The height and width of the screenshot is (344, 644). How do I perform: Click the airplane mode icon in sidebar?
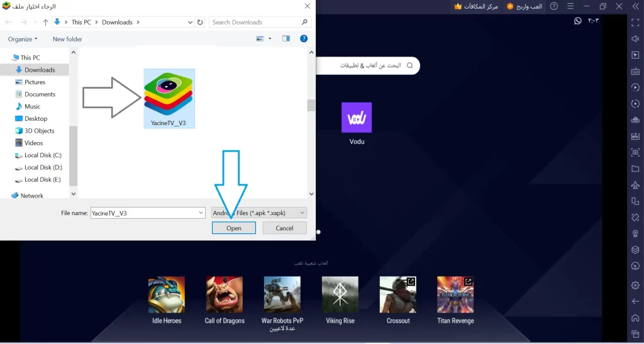pos(635,185)
